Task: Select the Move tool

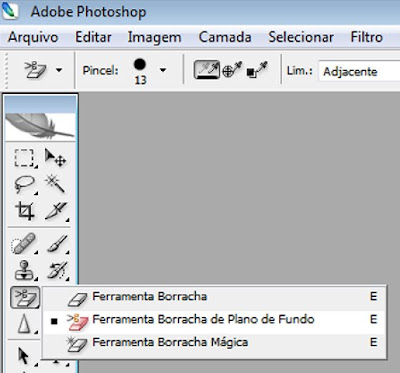Action: (x=55, y=157)
